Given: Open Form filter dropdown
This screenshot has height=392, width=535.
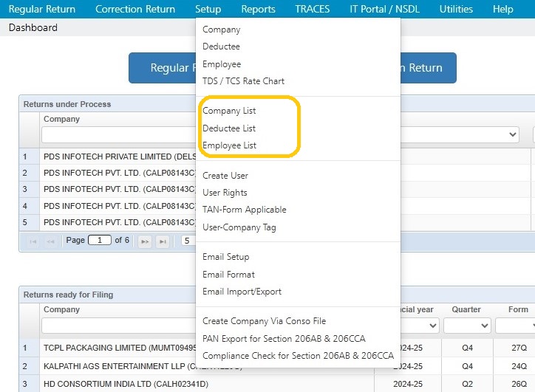Looking at the screenshot, I should (515, 326).
